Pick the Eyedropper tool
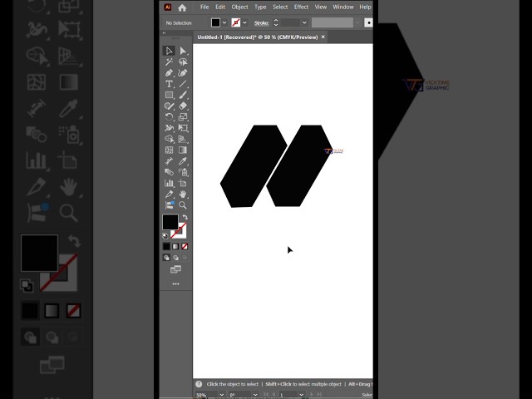This screenshot has width=532, height=399. point(183,160)
